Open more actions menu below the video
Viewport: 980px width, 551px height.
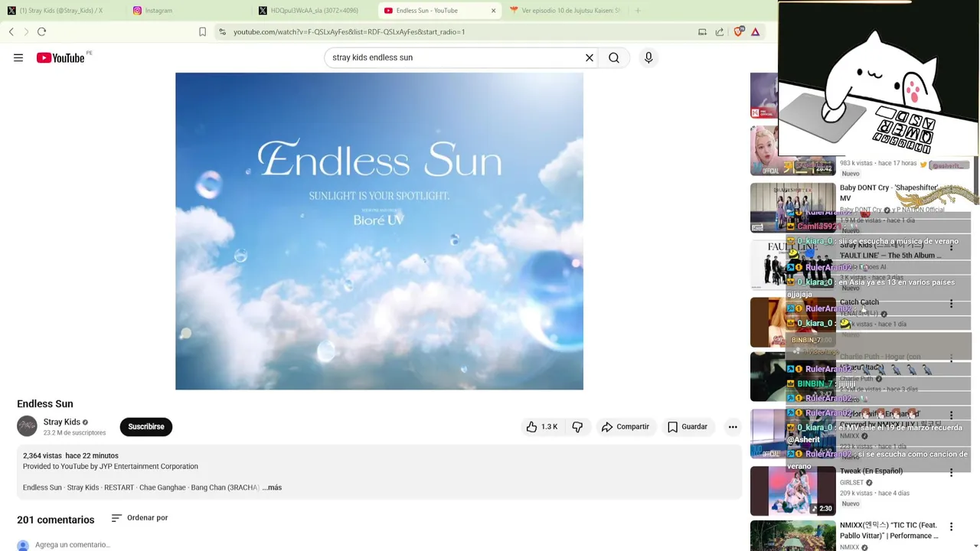click(733, 426)
